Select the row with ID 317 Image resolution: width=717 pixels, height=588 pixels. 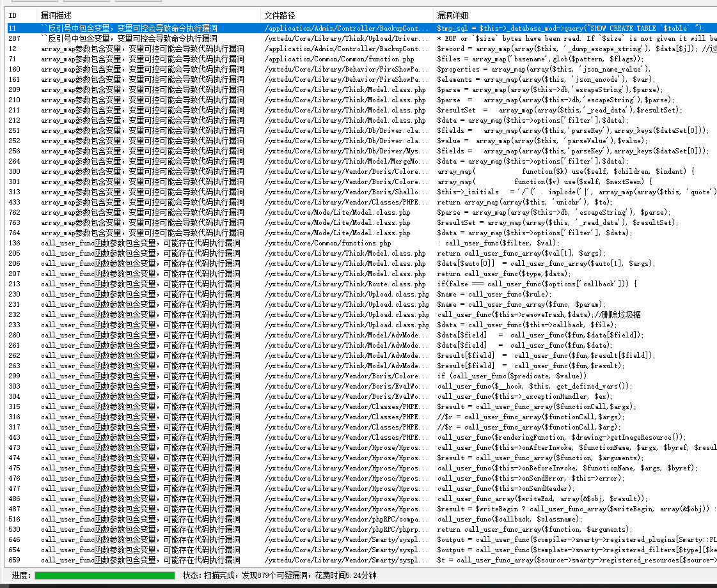pos(362,427)
